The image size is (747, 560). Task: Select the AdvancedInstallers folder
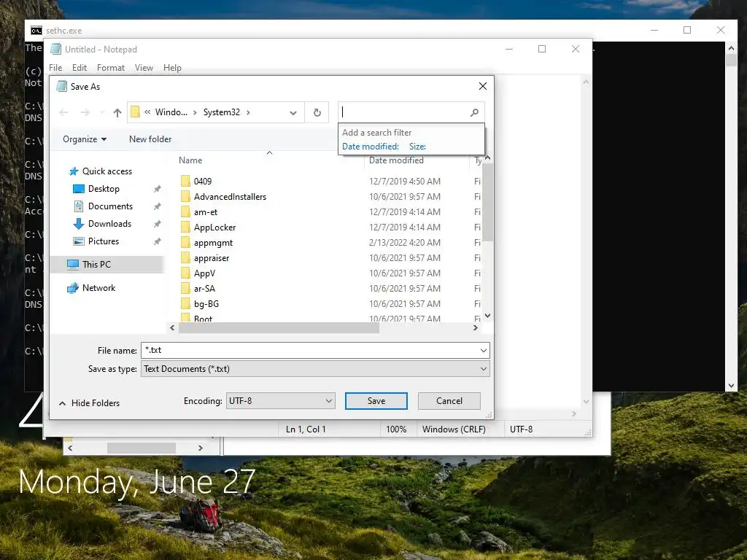230,197
